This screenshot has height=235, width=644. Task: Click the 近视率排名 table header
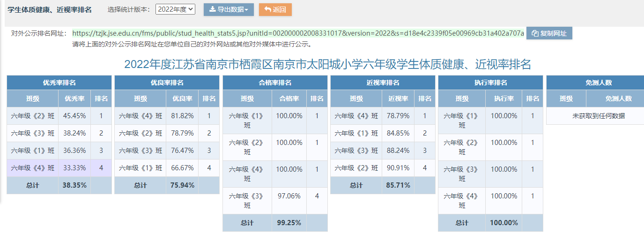pos(383,83)
